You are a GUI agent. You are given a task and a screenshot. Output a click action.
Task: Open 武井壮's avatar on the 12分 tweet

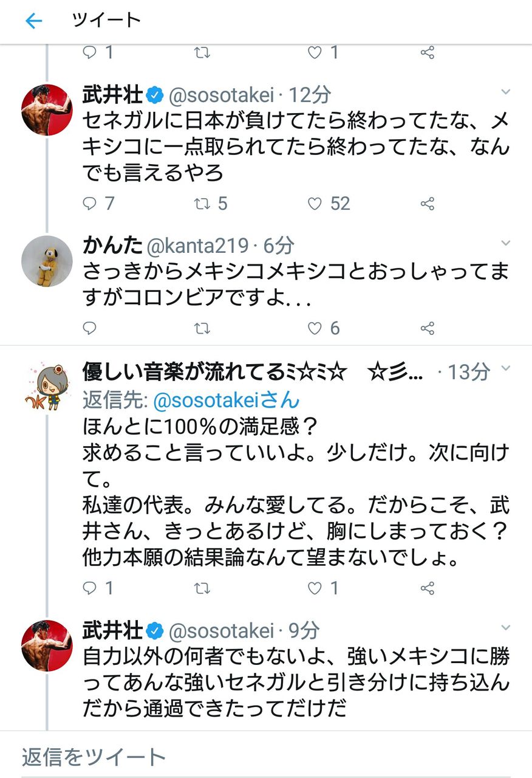coord(47,110)
